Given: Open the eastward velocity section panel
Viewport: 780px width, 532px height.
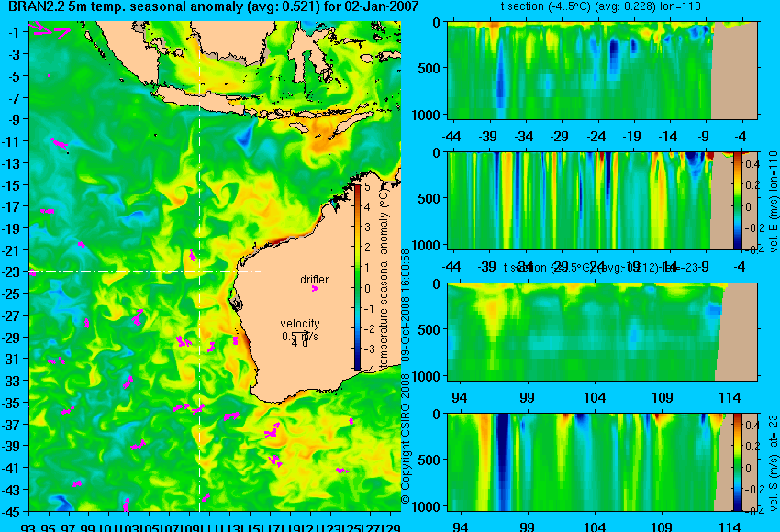Looking at the screenshot, I should point(602,200).
